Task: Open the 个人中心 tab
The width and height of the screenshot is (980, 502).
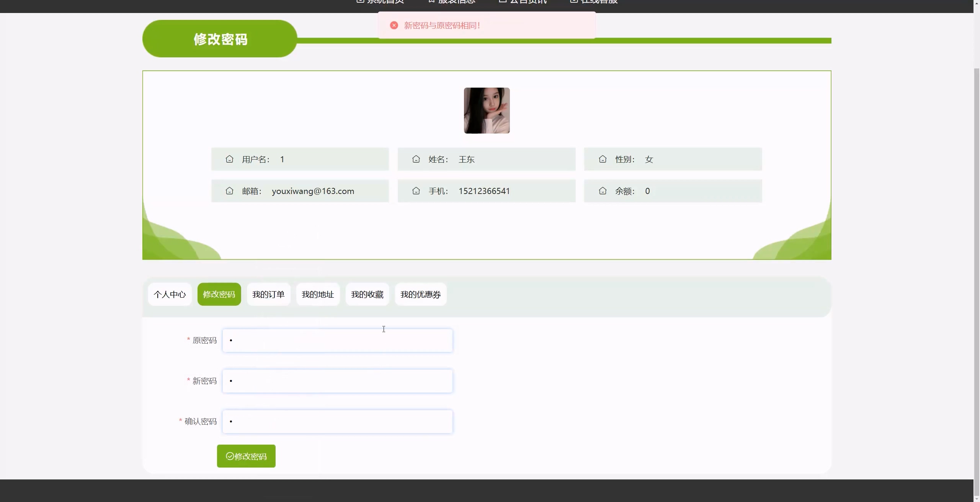Action: (170, 294)
